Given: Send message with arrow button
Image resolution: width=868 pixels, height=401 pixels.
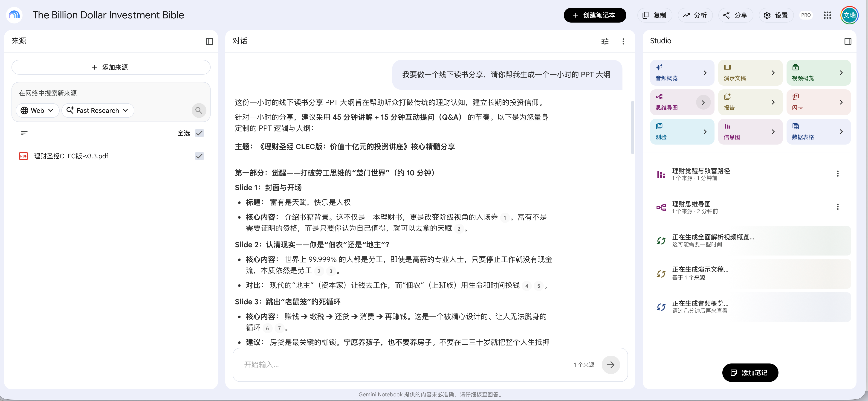Looking at the screenshot, I should coord(610,365).
